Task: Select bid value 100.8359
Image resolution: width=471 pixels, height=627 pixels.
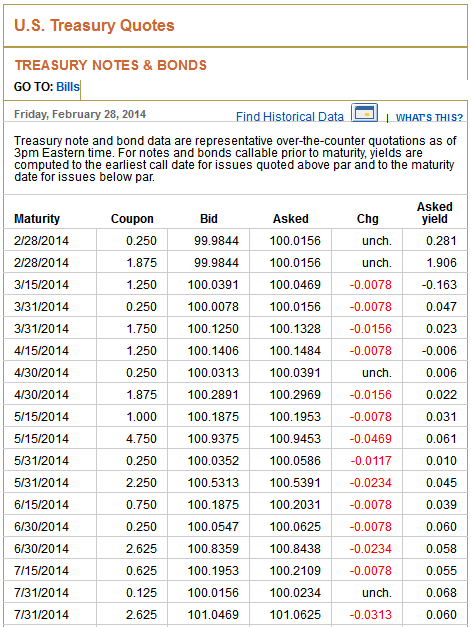Action: pyautogui.click(x=213, y=549)
